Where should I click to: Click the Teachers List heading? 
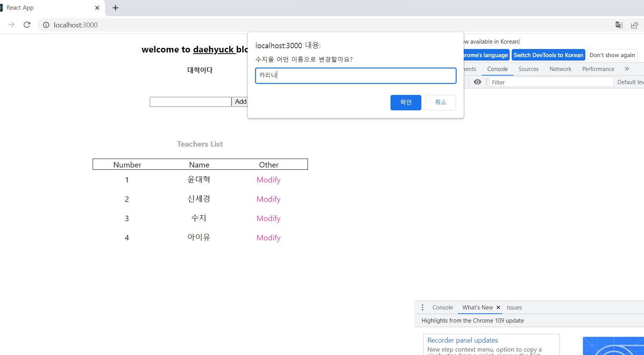click(x=200, y=144)
